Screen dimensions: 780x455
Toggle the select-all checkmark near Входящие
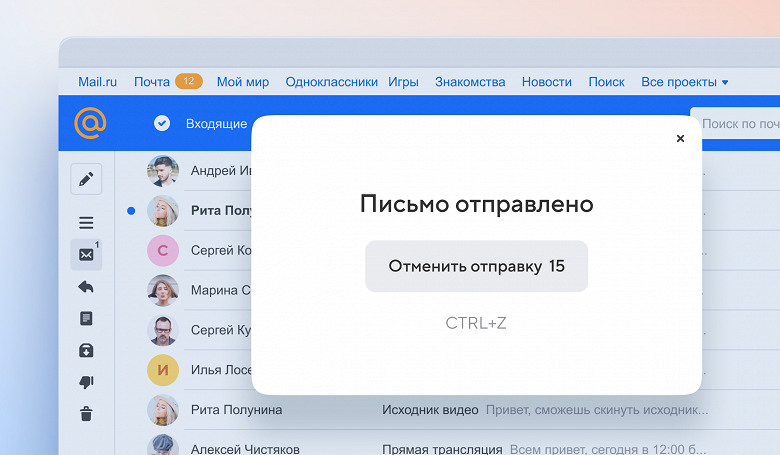click(162, 123)
